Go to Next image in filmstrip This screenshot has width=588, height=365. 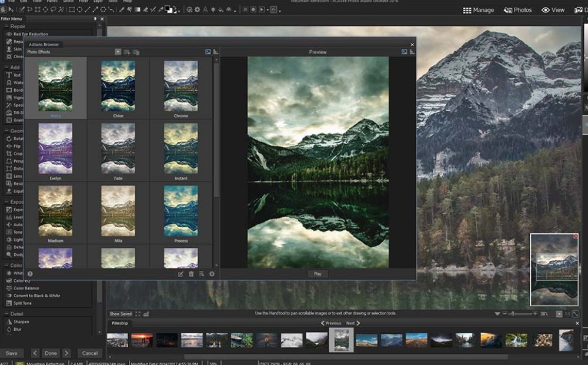(353, 323)
